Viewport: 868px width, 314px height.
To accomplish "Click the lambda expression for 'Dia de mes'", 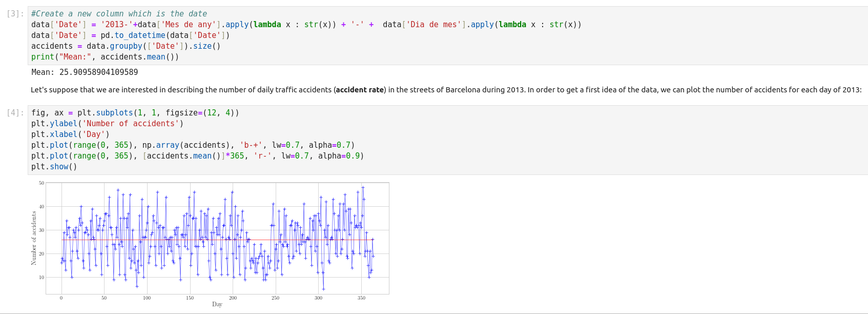I will (x=541, y=25).
